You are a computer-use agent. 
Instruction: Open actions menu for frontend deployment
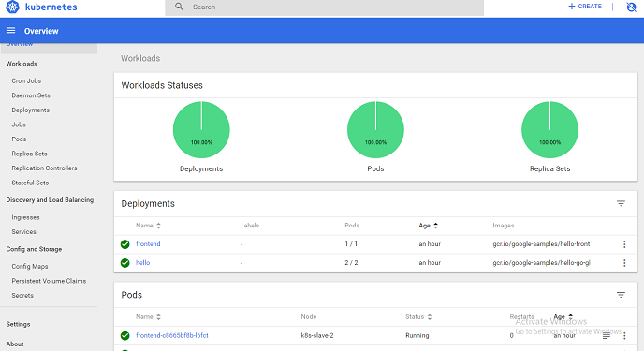[624, 244]
